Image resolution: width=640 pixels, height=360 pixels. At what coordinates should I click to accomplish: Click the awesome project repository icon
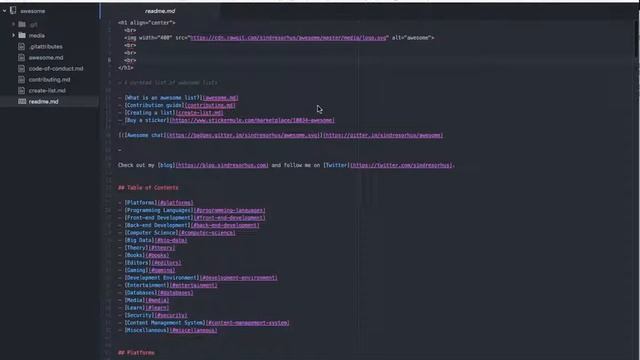[13, 11]
